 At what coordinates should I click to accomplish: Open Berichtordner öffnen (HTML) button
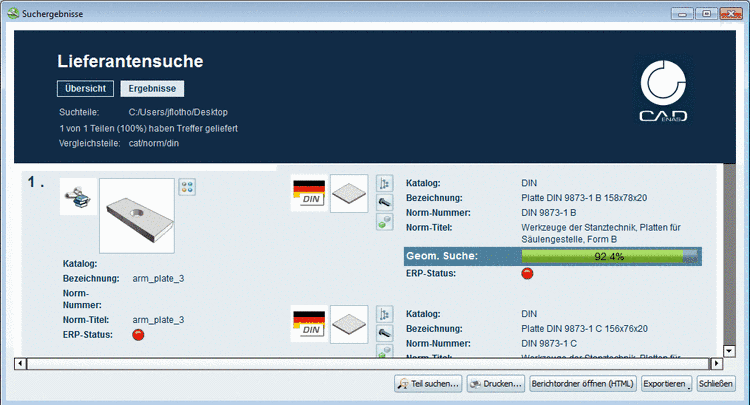pos(583,383)
